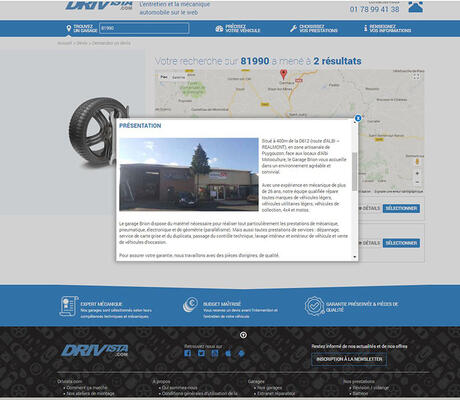Click the popup scrollbar down arrow

[354, 257]
